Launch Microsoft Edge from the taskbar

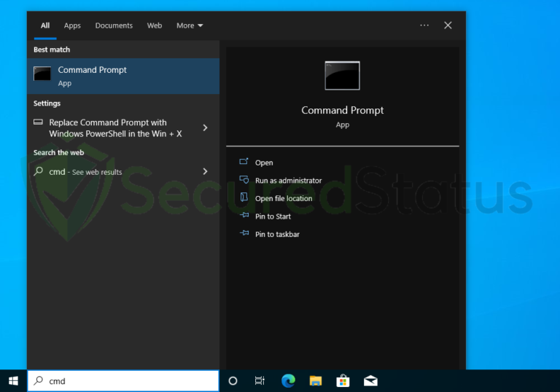pyautogui.click(x=288, y=381)
